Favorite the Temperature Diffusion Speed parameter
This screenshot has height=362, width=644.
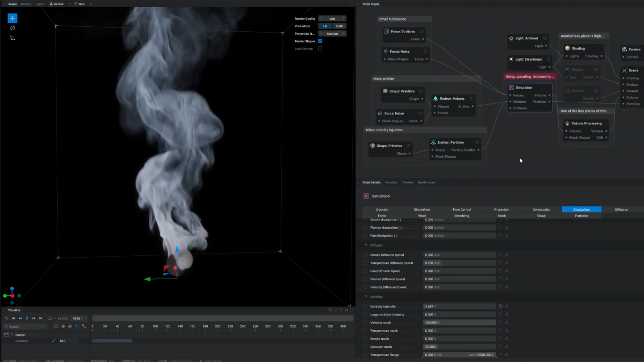coord(507,263)
